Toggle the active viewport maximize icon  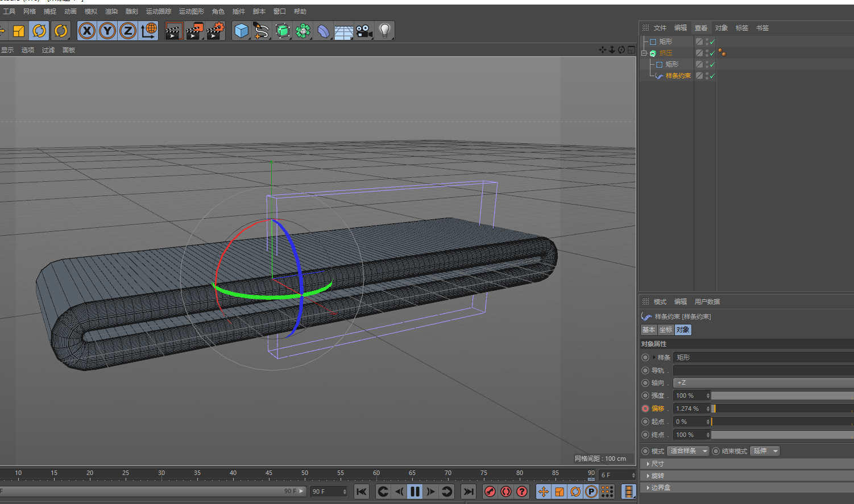pos(631,50)
